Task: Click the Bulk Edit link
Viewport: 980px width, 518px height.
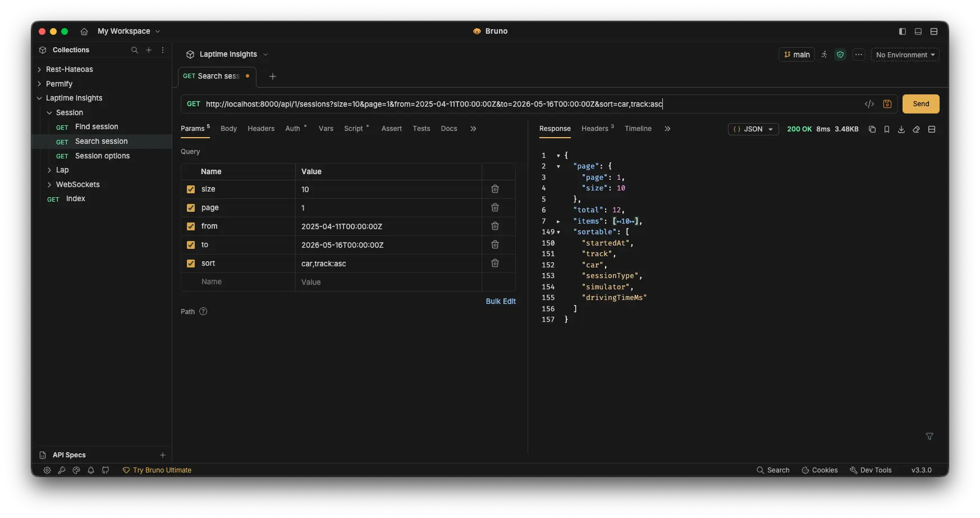Action: [501, 302]
